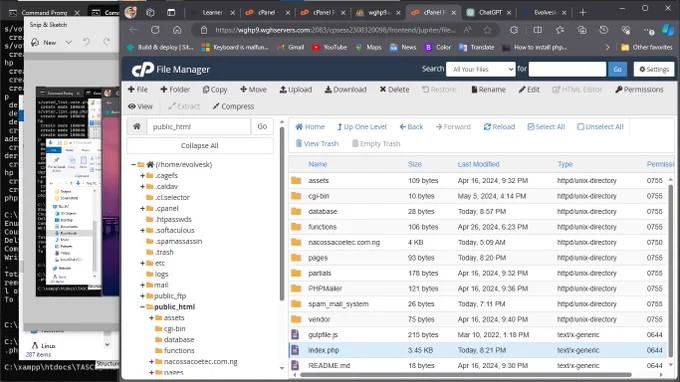The width and height of the screenshot is (680, 382).
Task: View the selected file
Action: pos(140,106)
